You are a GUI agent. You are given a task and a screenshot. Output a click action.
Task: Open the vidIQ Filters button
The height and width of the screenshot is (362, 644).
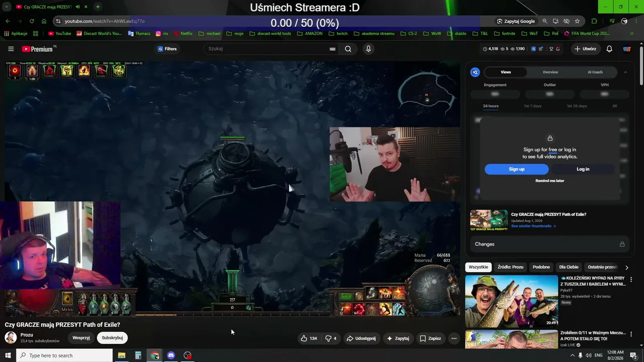pyautogui.click(x=167, y=49)
